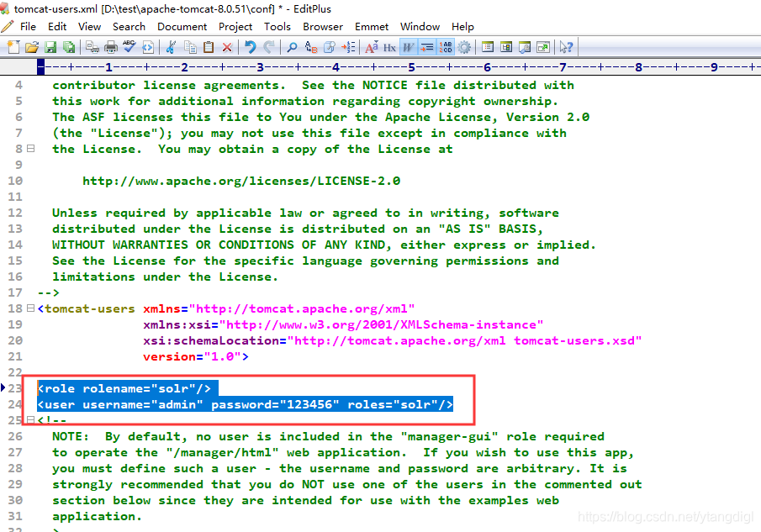Click "WITHOUT WARRANTIES" text on line 14
This screenshot has width=761, height=532.
120,245
